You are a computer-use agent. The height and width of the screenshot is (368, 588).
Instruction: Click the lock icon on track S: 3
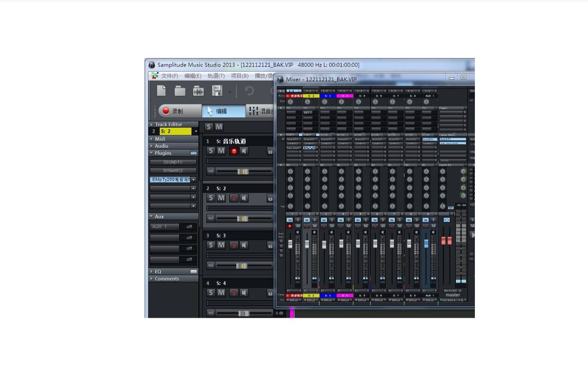(270, 245)
